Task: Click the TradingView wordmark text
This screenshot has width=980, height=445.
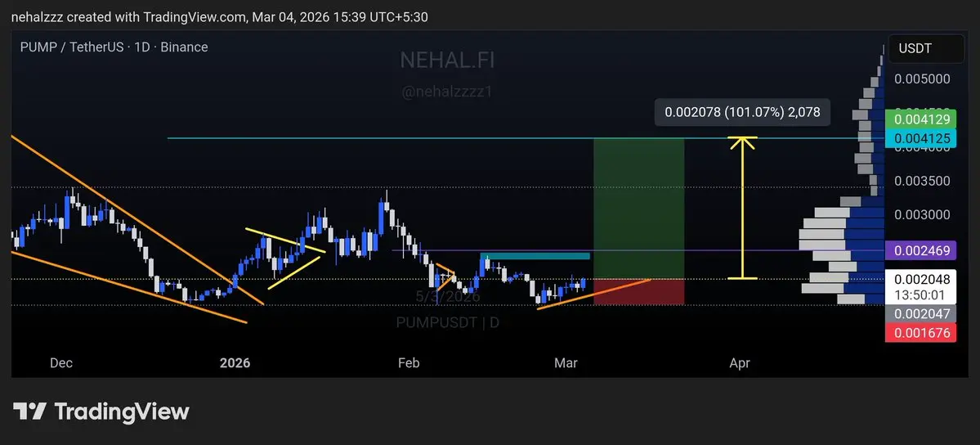Action: (122, 411)
